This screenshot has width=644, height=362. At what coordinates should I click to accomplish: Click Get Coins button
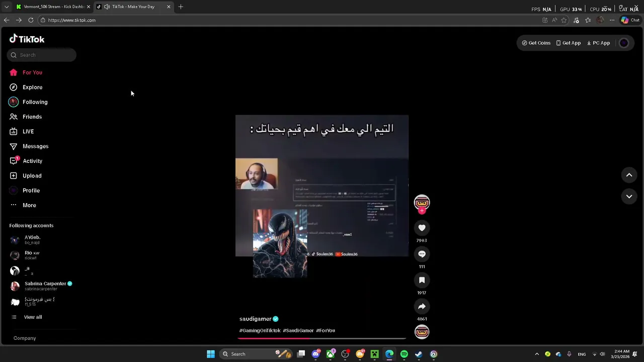click(536, 43)
